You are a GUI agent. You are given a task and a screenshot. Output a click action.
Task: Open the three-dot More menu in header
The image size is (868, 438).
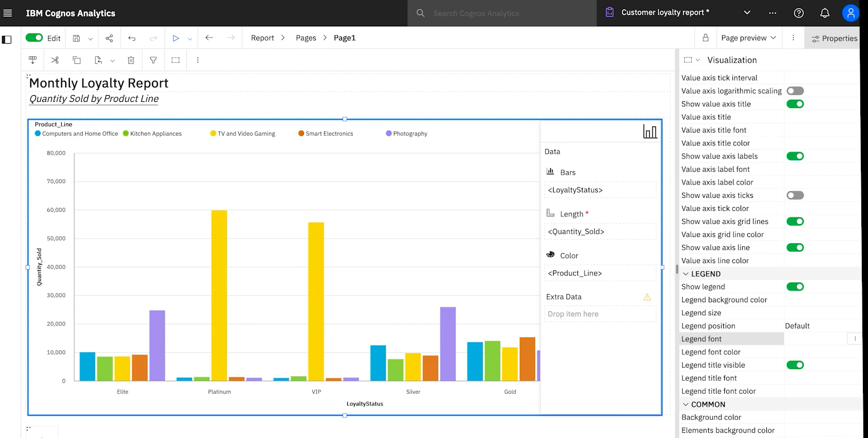pyautogui.click(x=772, y=13)
